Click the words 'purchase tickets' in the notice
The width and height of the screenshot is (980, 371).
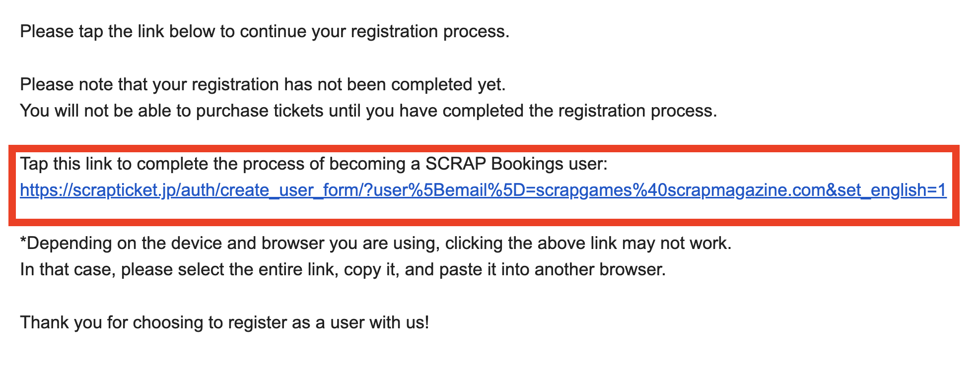(x=260, y=111)
